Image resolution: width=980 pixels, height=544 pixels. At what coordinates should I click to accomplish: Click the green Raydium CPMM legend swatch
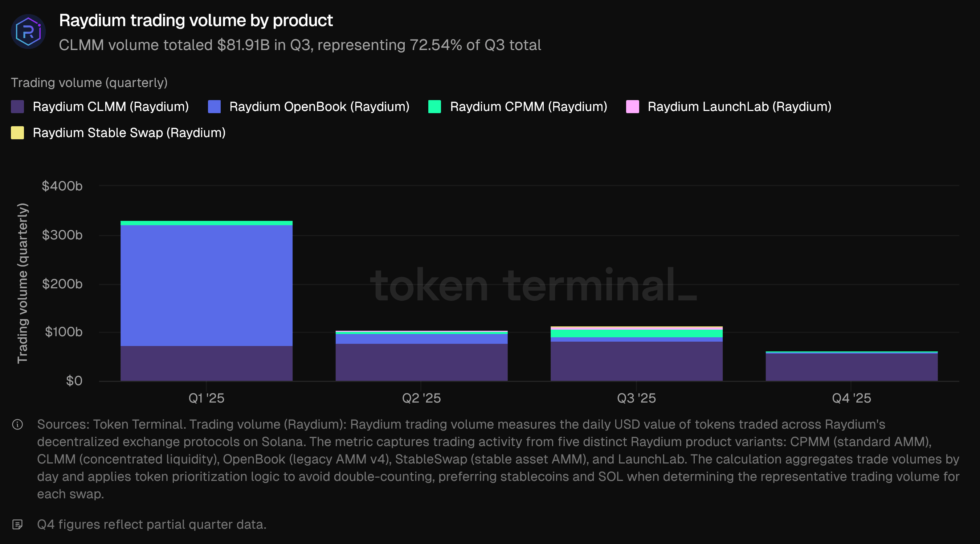[x=434, y=107]
